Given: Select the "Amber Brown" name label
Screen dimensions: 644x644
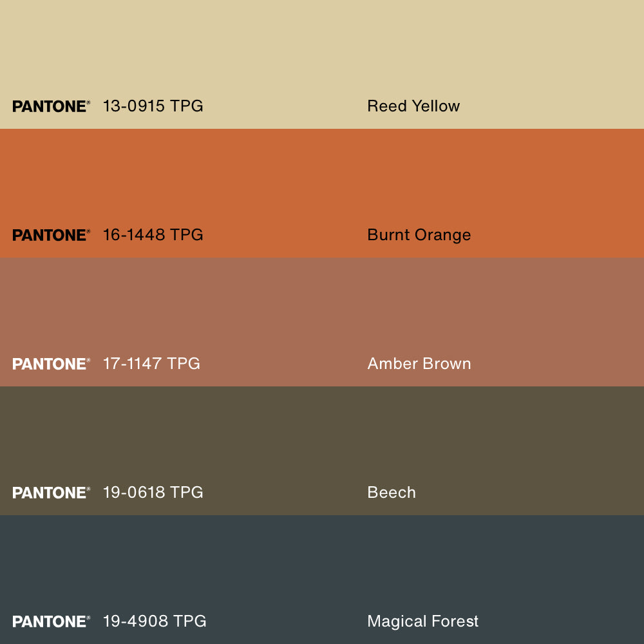Looking at the screenshot, I should pos(419,364).
